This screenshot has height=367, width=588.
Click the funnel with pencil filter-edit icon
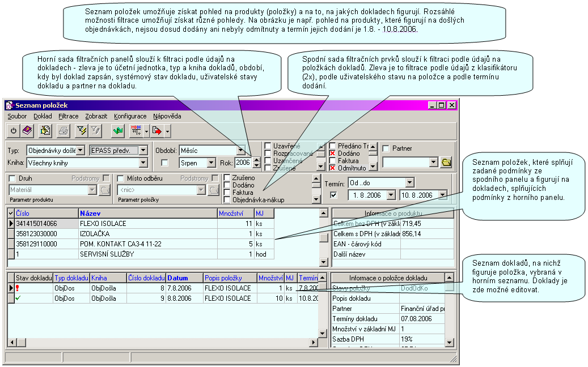click(95, 131)
